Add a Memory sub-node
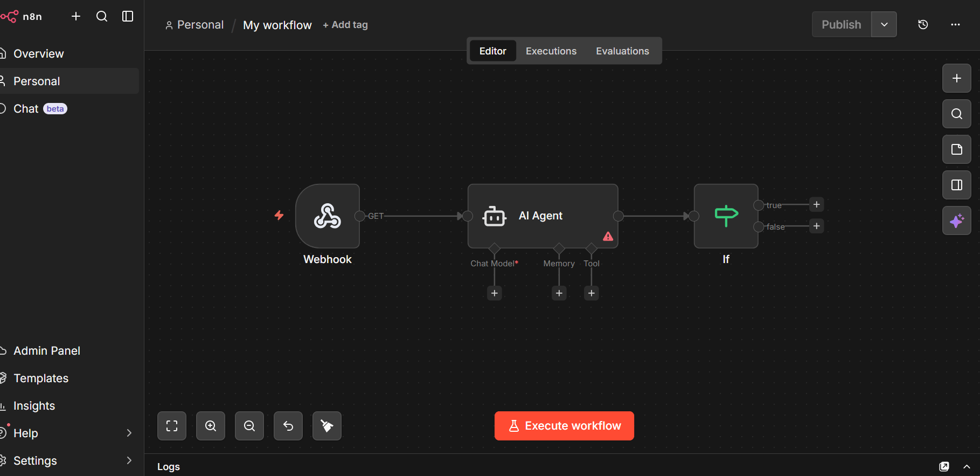This screenshot has width=980, height=476. (x=559, y=293)
